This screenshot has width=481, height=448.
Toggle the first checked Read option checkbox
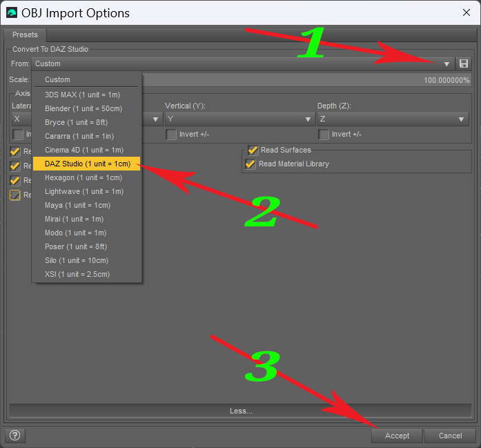click(x=15, y=151)
